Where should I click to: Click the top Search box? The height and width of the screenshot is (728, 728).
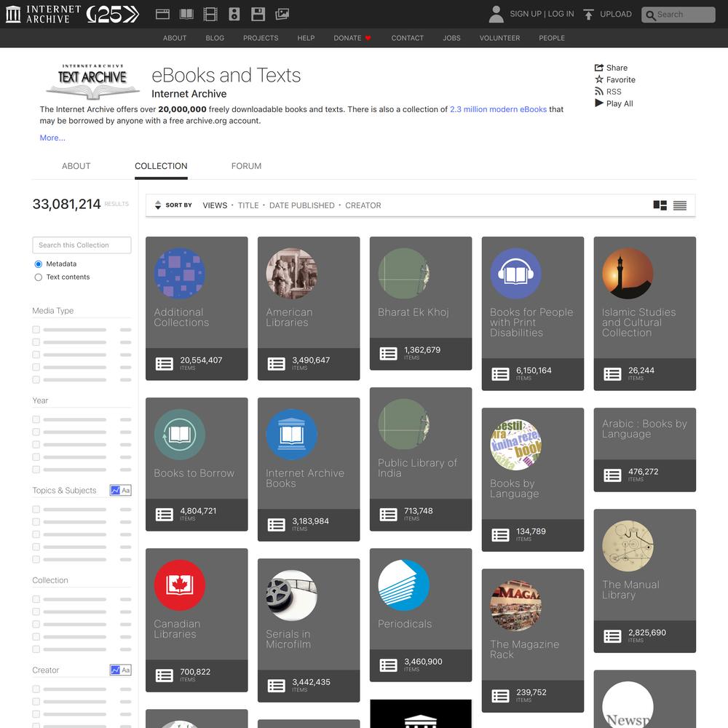tap(678, 15)
